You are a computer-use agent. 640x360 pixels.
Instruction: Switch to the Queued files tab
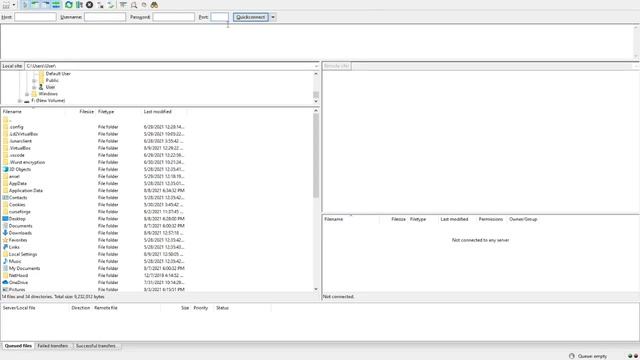tap(18, 346)
